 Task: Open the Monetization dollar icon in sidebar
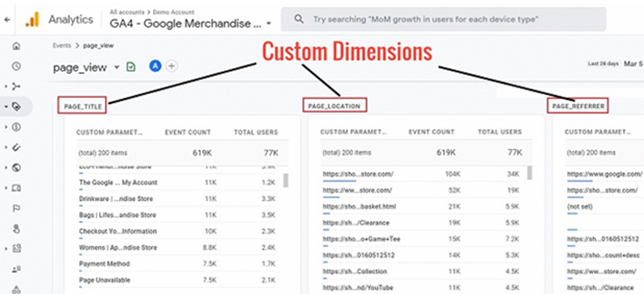16,127
